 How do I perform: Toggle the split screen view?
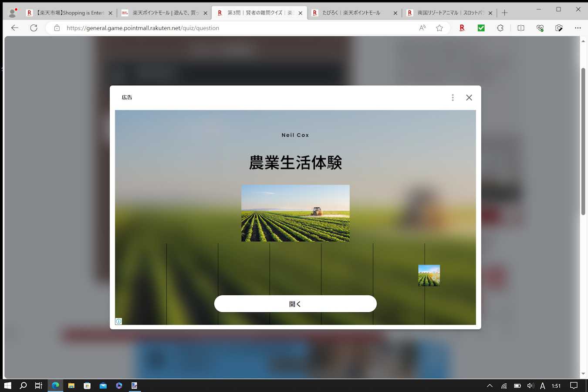tap(521, 28)
